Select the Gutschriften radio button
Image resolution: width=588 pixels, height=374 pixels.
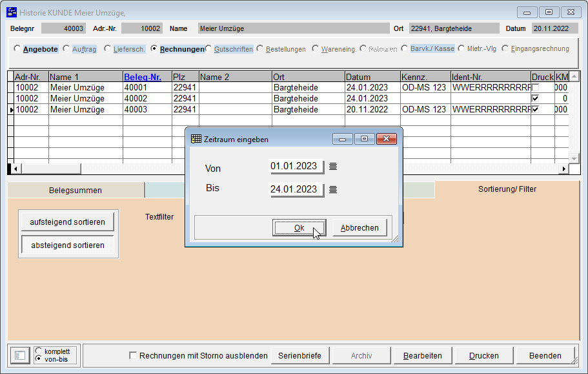208,48
